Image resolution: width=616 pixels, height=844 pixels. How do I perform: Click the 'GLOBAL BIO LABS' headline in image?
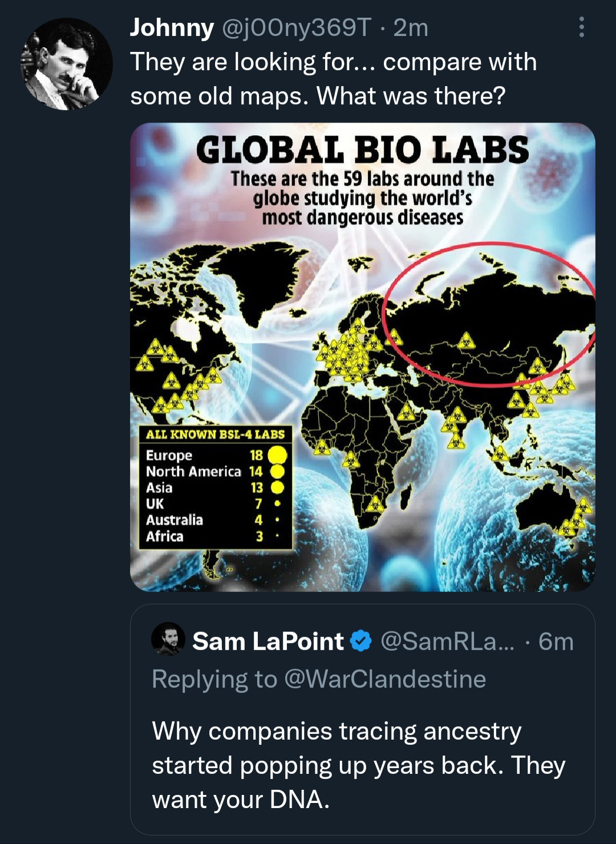[362, 150]
